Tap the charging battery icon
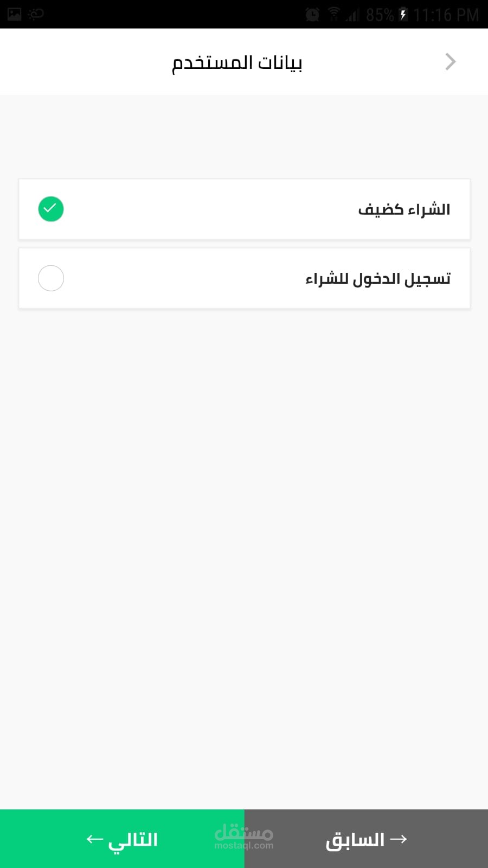 tap(403, 15)
